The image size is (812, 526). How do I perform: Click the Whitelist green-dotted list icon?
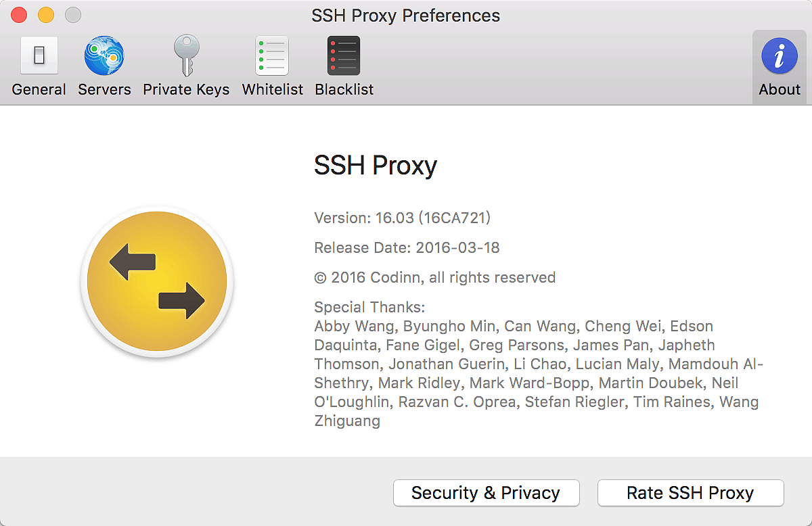[272, 55]
